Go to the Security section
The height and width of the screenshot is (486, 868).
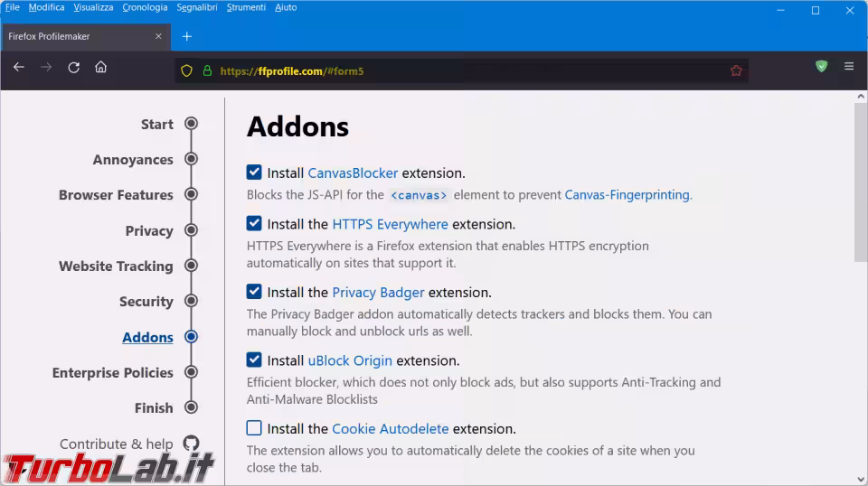coord(146,302)
